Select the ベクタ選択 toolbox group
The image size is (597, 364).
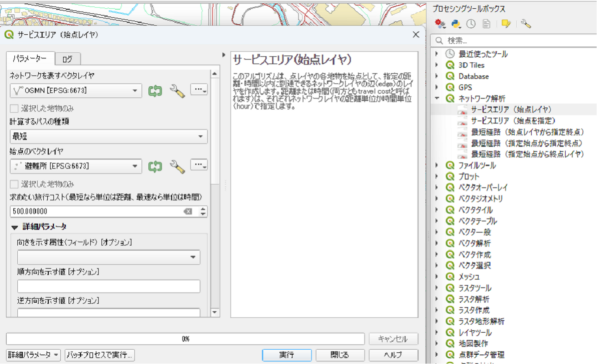[474, 265]
